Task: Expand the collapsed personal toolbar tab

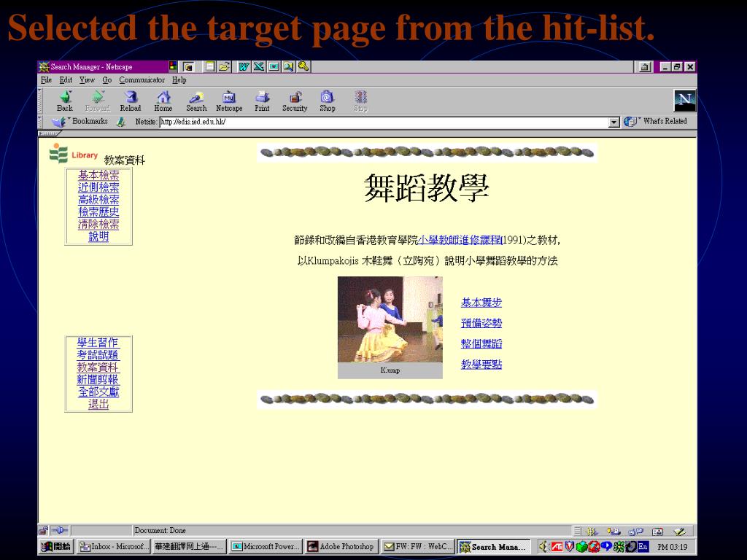Action: (50, 133)
